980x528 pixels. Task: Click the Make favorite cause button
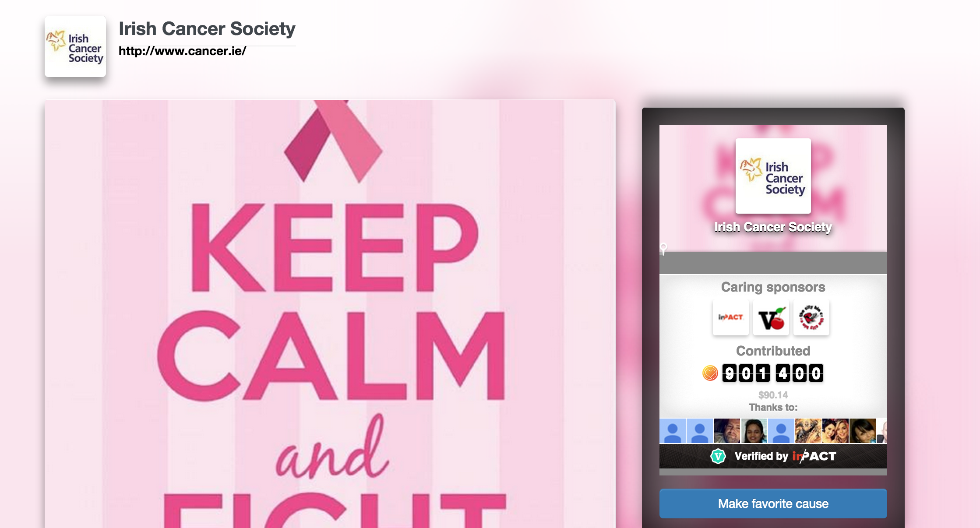773,503
